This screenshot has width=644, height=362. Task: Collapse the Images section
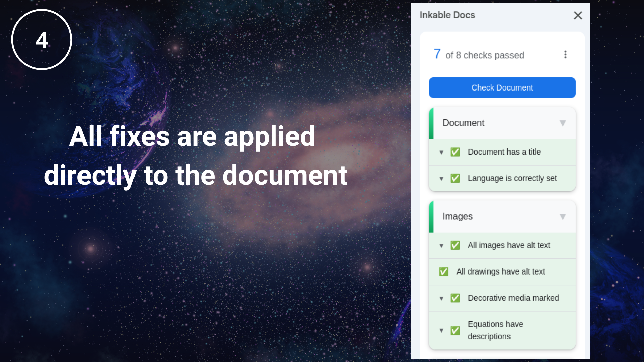[x=563, y=217]
